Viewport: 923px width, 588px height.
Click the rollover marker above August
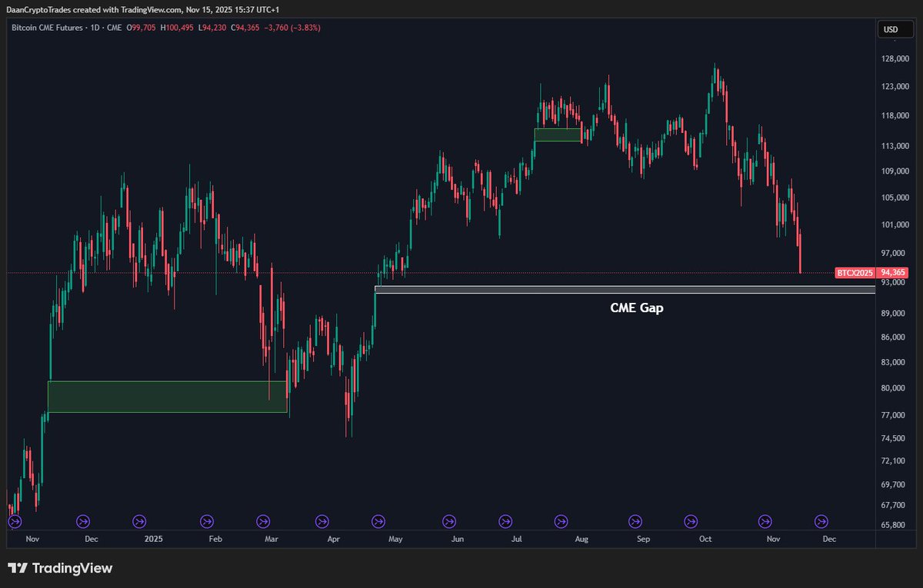click(x=561, y=521)
